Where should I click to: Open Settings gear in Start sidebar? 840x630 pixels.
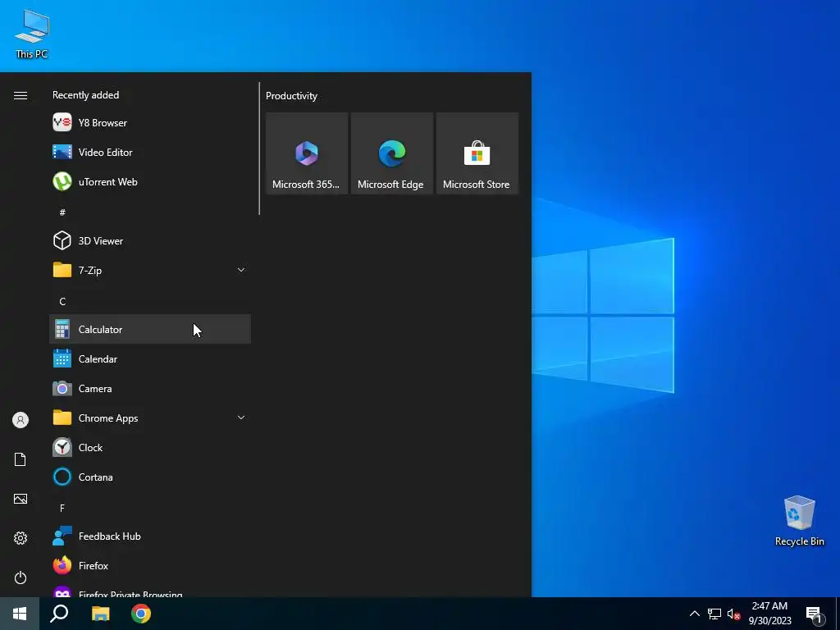21,538
